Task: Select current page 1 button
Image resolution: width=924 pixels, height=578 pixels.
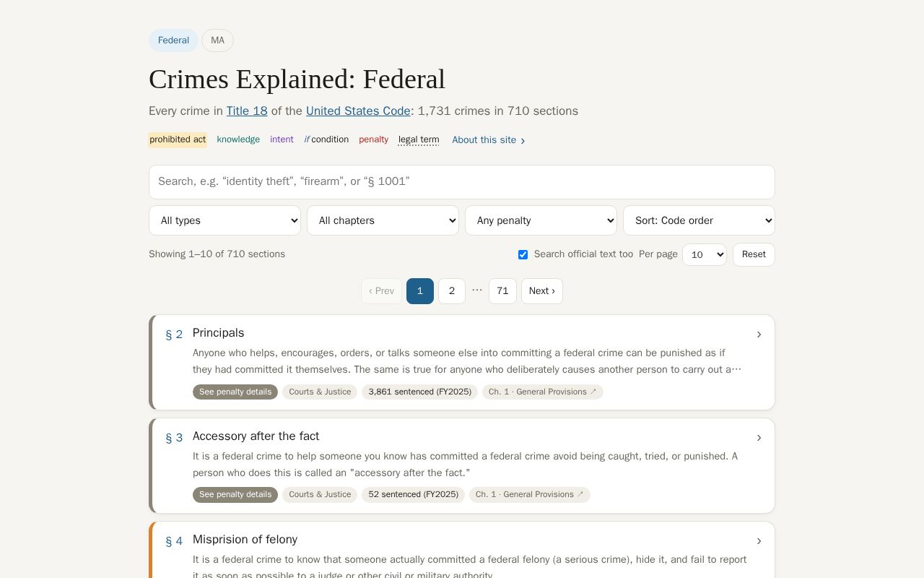Action: tap(420, 291)
